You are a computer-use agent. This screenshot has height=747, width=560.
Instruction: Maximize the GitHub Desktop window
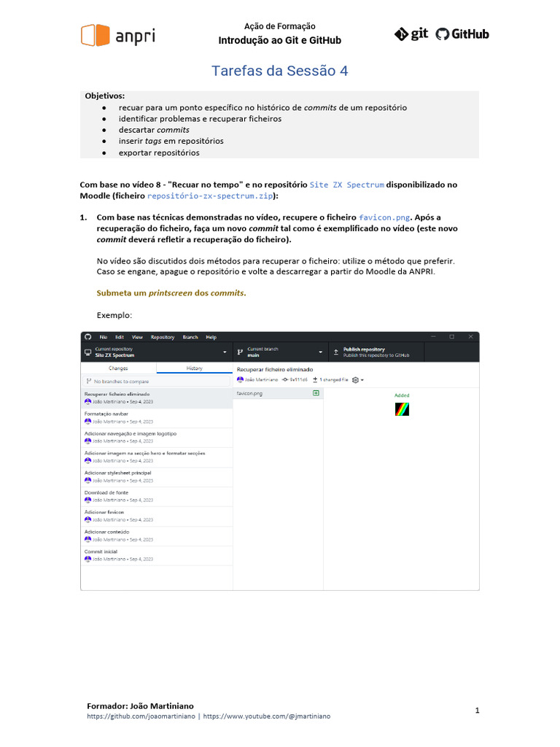(x=452, y=337)
